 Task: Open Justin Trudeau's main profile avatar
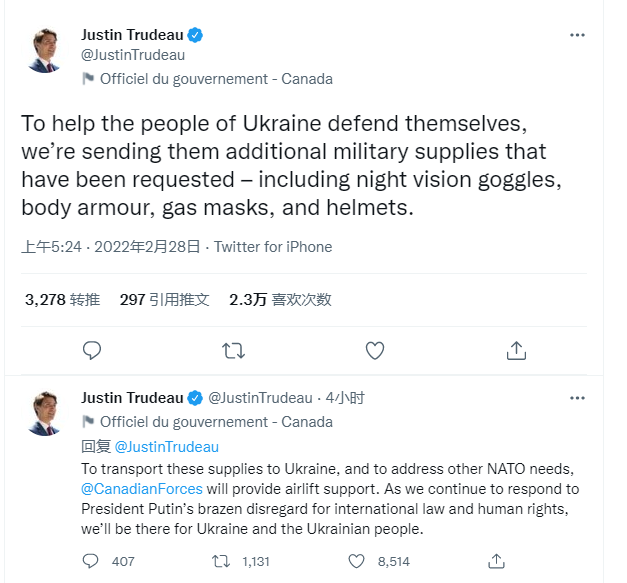pos(43,53)
